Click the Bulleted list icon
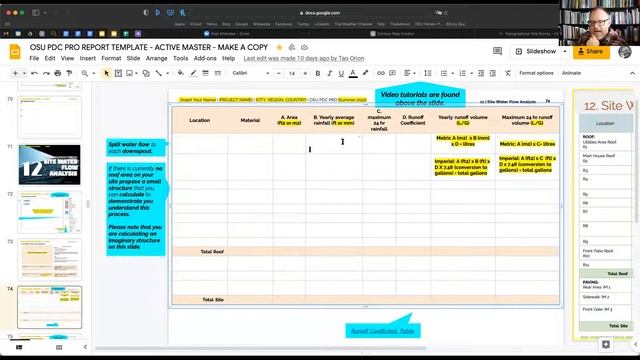 (x=444, y=73)
